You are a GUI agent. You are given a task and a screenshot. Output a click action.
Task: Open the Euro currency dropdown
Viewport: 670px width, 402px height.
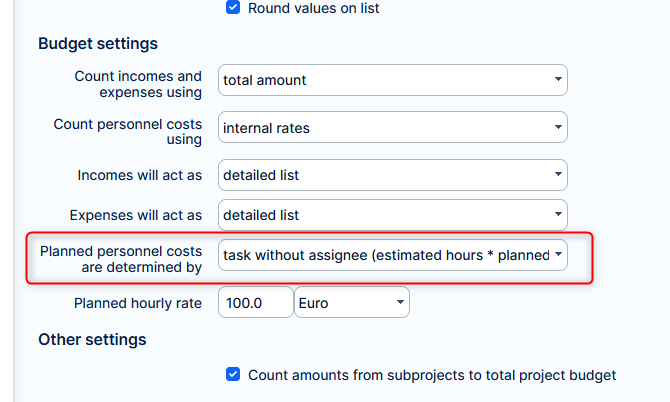tap(351, 302)
